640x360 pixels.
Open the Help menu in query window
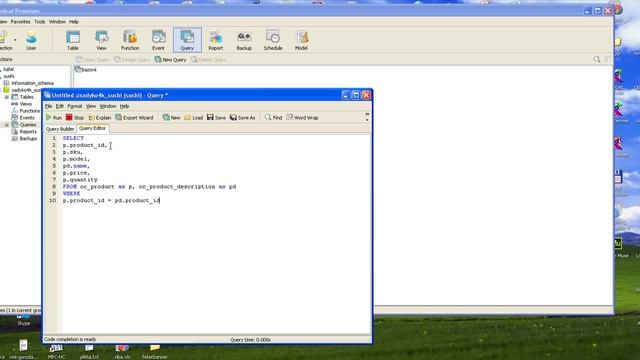pos(124,106)
